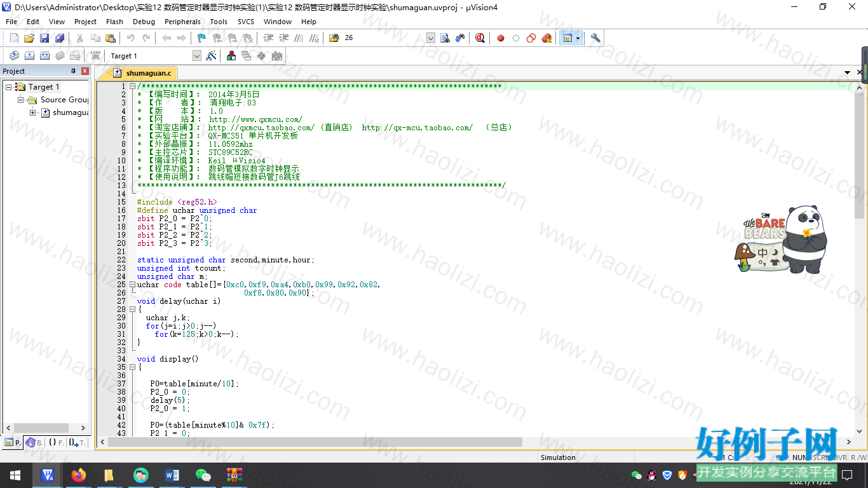
Task: Kill all breakpoints icon
Action: pos(546,38)
